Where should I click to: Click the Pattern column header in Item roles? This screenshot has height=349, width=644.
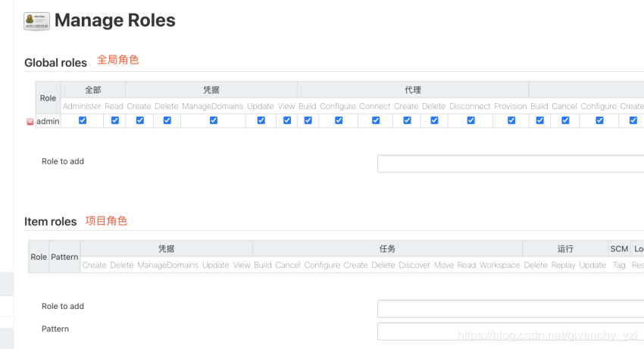(64, 257)
